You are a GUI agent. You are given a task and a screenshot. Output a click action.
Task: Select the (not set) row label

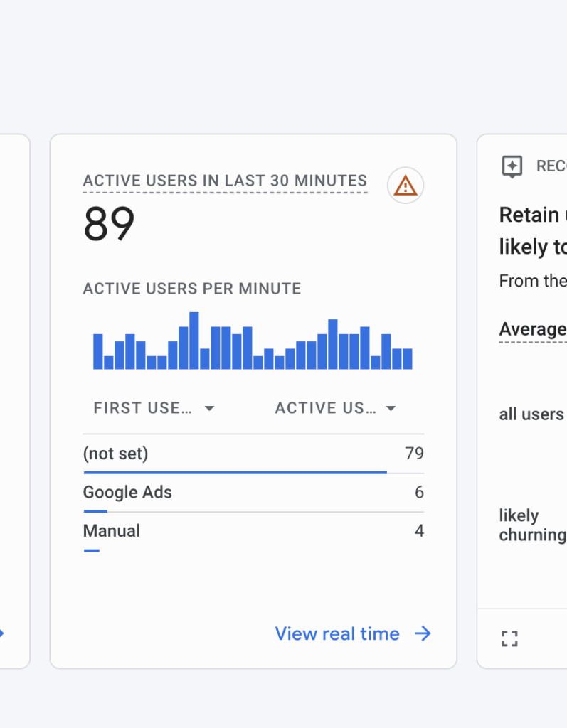[115, 454]
